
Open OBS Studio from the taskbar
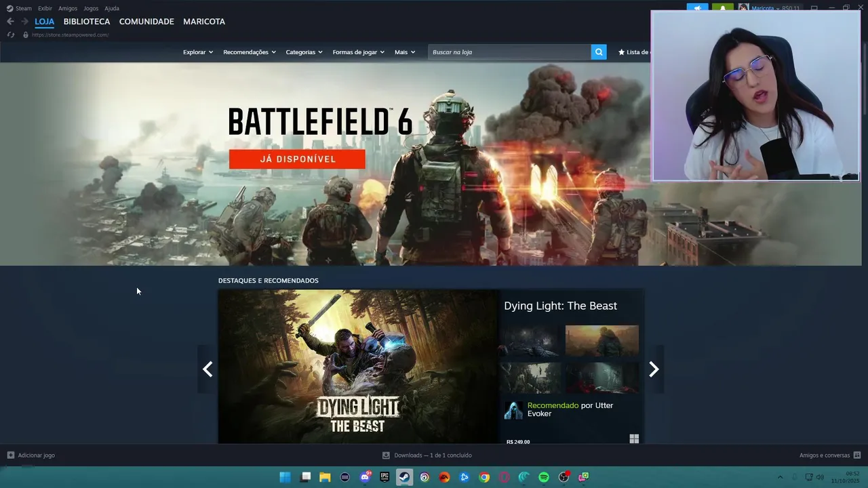pyautogui.click(x=564, y=477)
